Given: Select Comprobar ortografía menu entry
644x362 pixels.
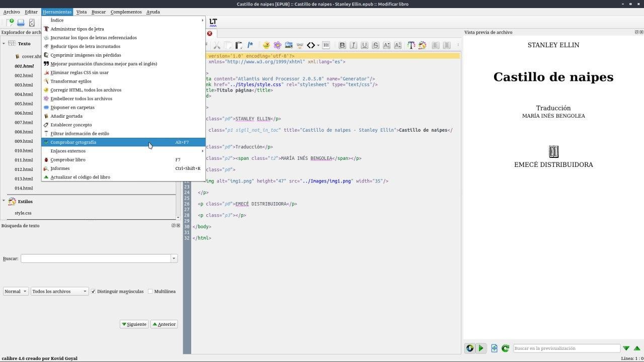Looking at the screenshot, I should (73, 142).
